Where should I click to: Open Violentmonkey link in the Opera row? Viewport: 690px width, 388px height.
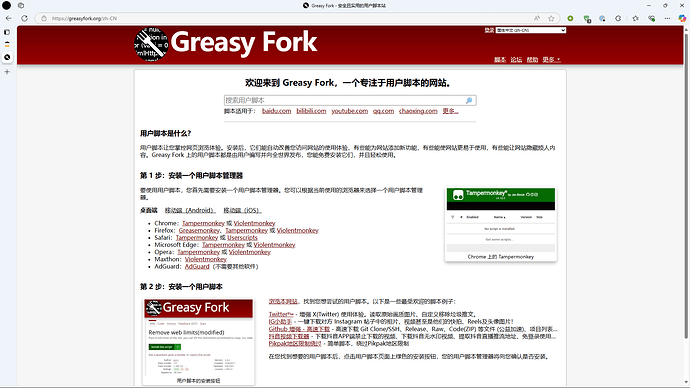(x=250, y=252)
